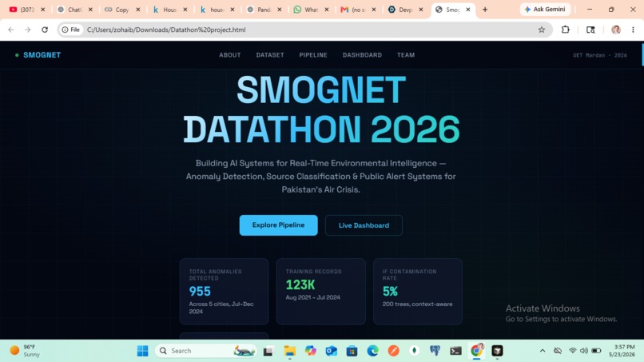Open PIPELINE nav link
This screenshot has width=644, height=362.
point(313,55)
